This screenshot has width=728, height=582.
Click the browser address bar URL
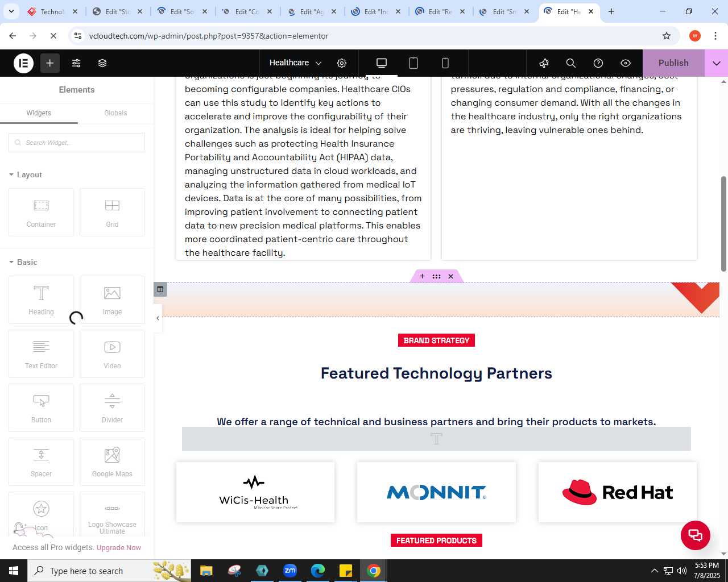(209, 36)
